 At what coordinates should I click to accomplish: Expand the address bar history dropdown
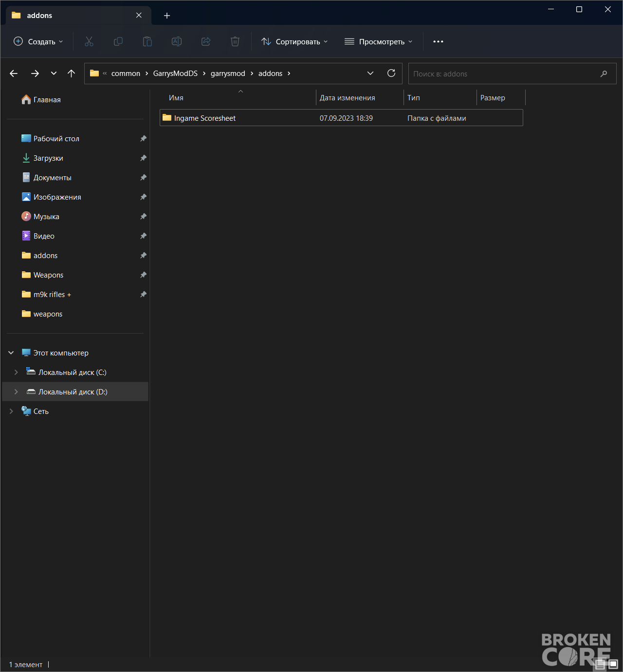(x=370, y=73)
